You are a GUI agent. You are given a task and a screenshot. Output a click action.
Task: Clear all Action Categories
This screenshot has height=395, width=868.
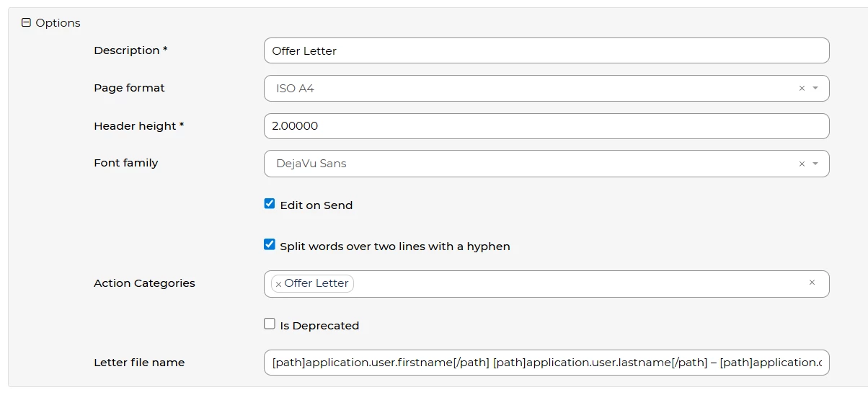[x=812, y=283]
